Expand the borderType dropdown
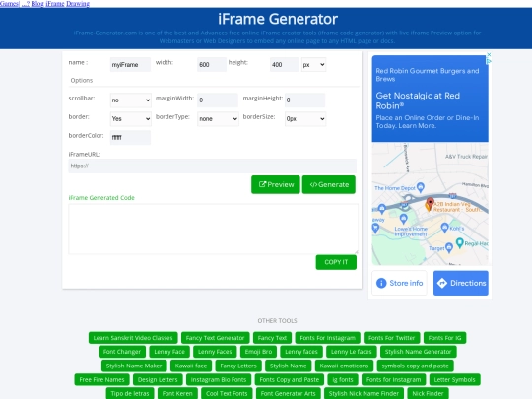The width and height of the screenshot is (532, 399). pos(218,119)
